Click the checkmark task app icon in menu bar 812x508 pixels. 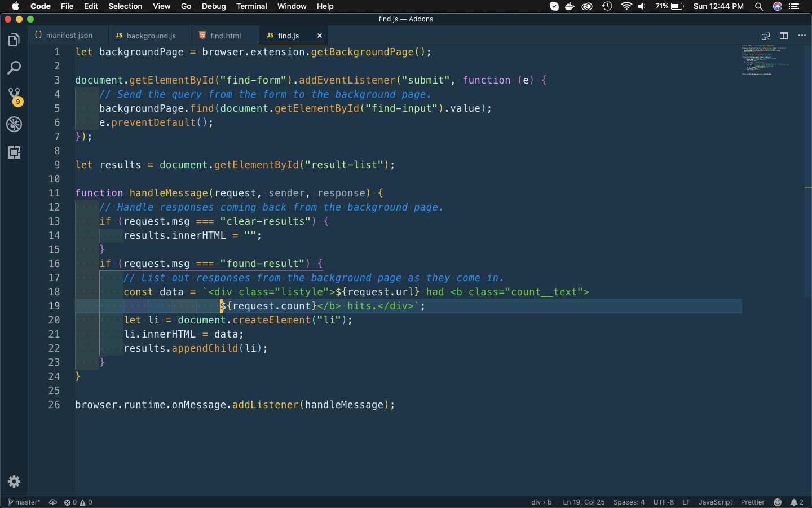pos(554,6)
